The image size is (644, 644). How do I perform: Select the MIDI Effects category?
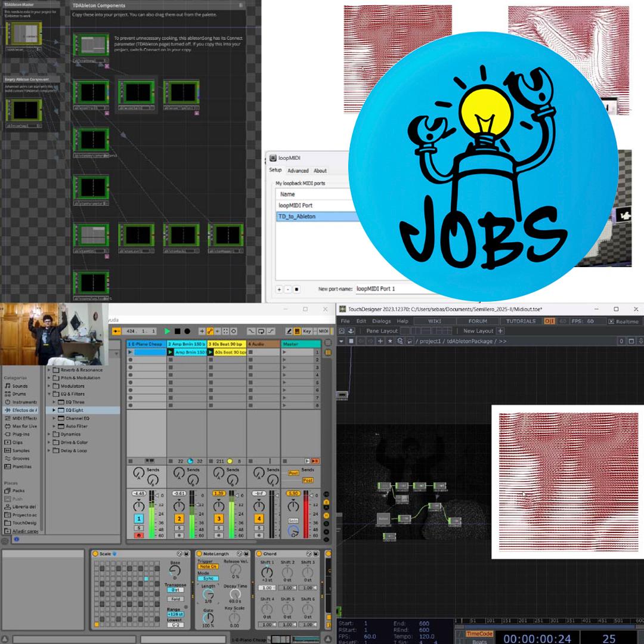pos(20,418)
